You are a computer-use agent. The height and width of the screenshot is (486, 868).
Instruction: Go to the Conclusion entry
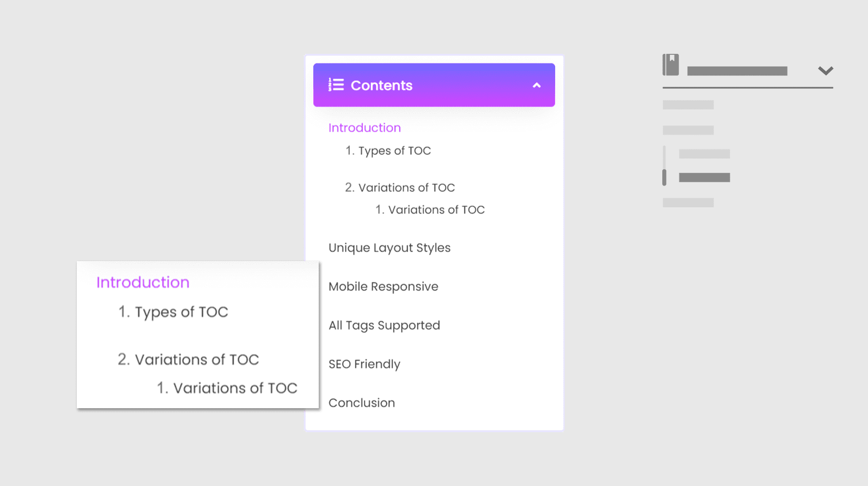[x=362, y=403]
